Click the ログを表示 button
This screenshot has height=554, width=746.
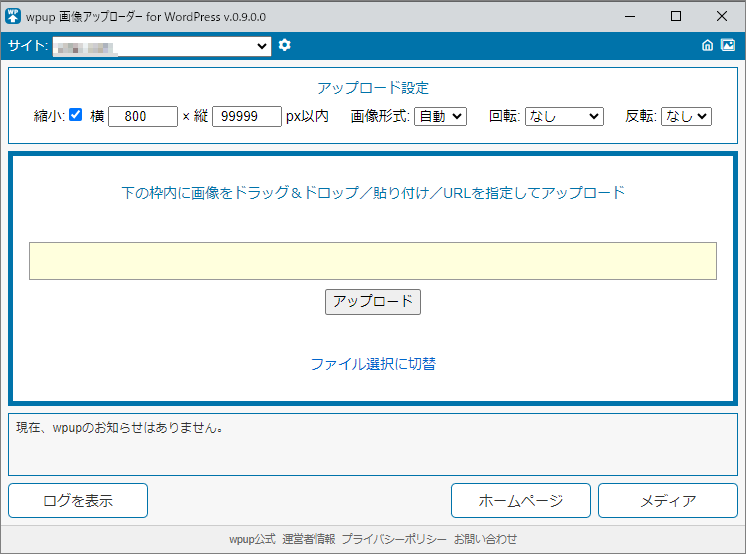78,500
